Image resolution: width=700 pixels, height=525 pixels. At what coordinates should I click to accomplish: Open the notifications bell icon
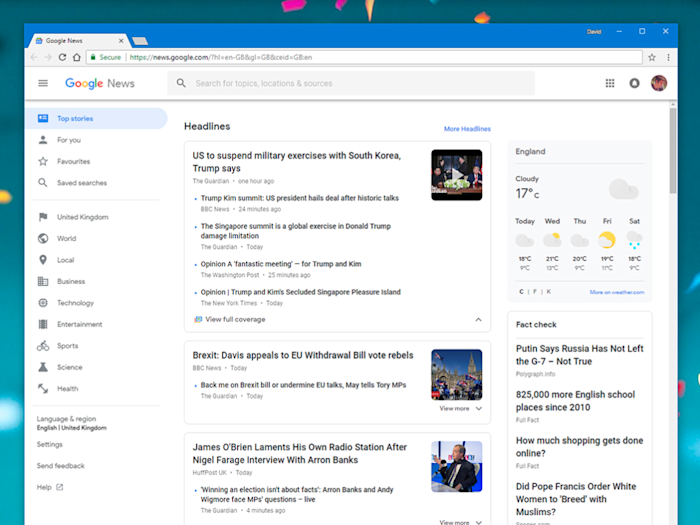point(634,83)
